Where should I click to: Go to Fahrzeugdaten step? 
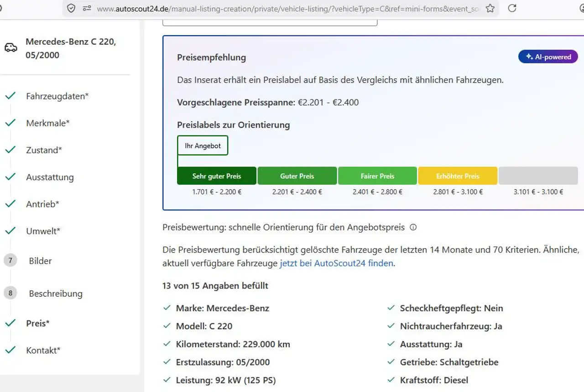point(57,96)
